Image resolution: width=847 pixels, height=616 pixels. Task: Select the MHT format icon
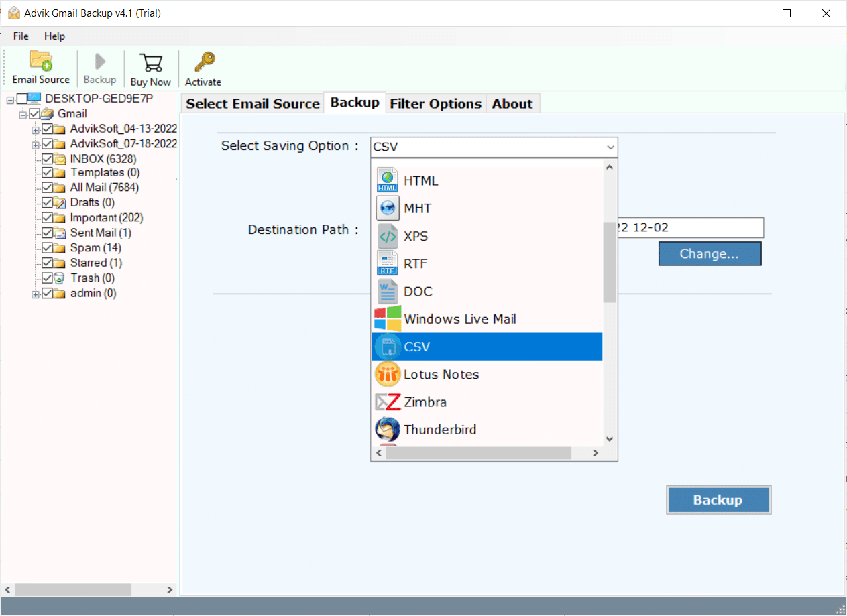click(388, 208)
